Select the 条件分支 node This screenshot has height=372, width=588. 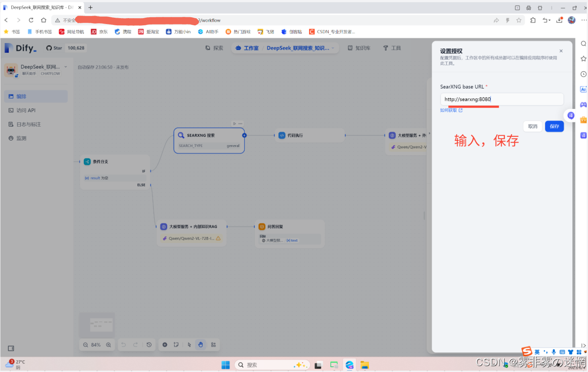click(x=115, y=173)
